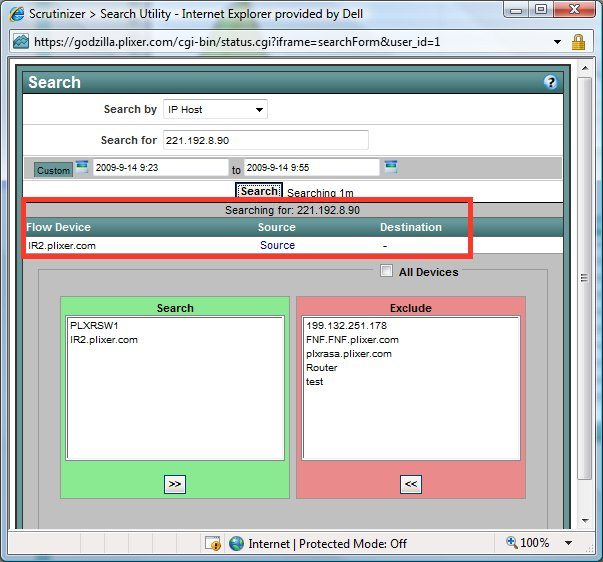
Task: Minimize the Internet Explorer window
Action: click(516, 10)
